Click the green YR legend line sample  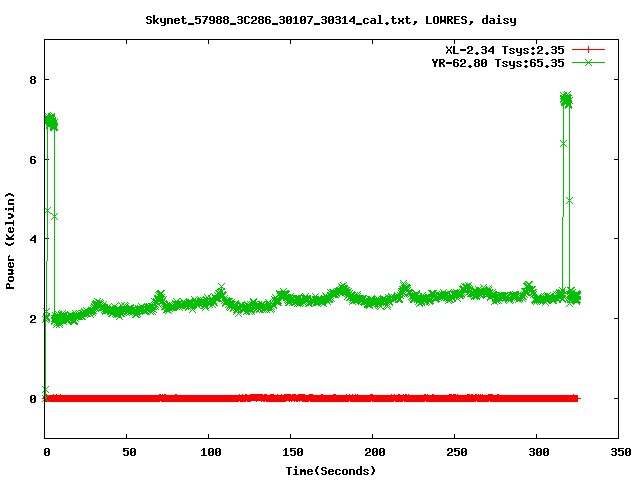tap(588, 62)
